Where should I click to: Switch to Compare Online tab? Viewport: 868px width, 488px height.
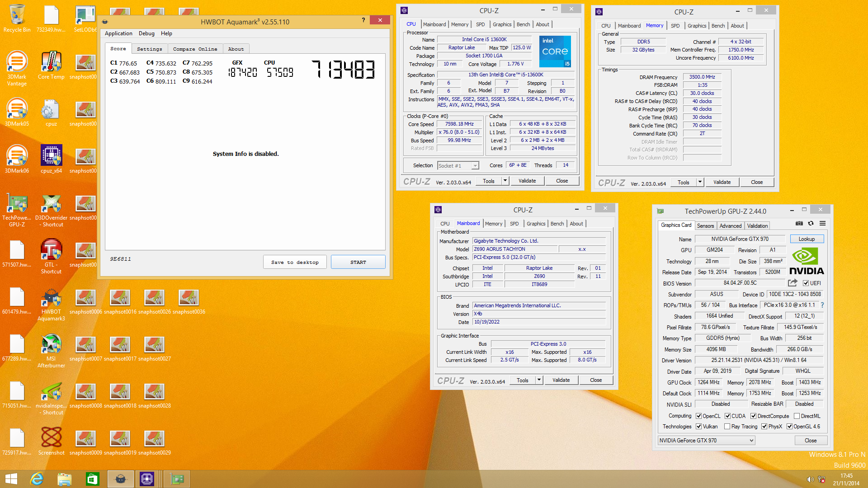point(195,49)
